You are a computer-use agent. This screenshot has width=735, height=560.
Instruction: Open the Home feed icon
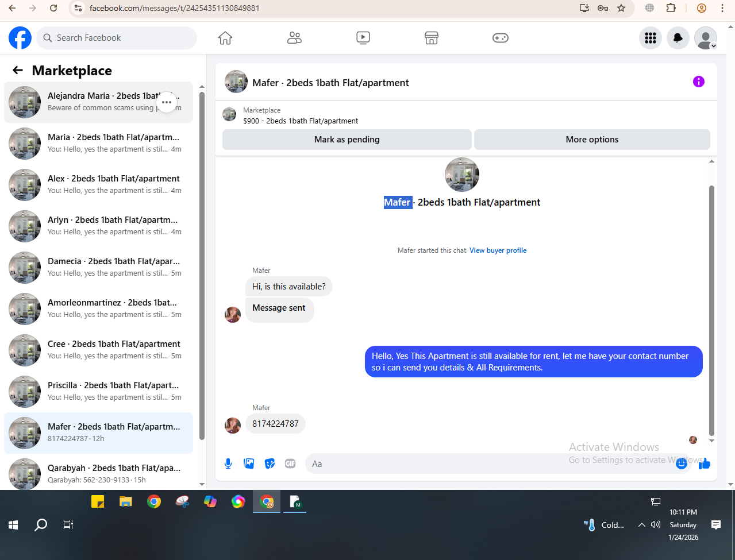click(225, 38)
